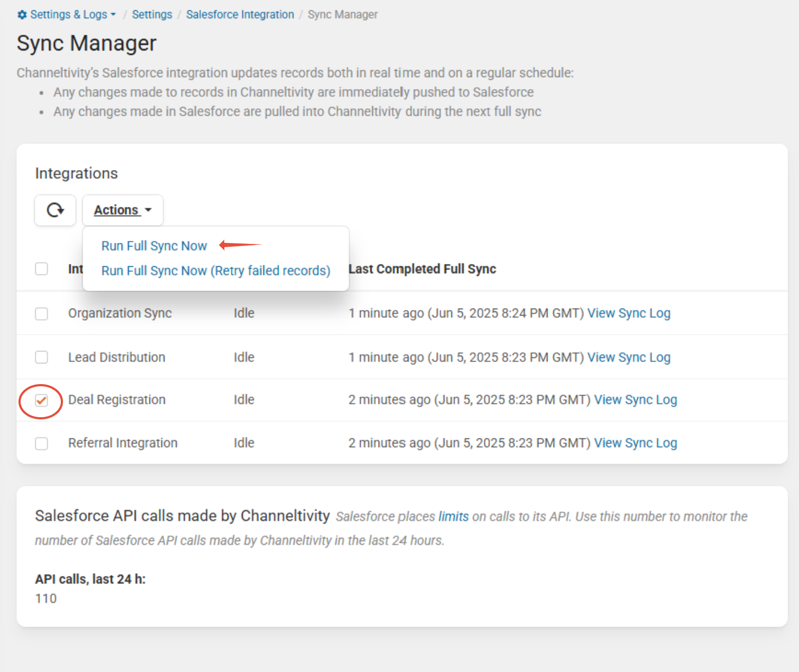Image resolution: width=799 pixels, height=672 pixels.
Task: Uncheck the Deal Registration checkbox
Action: [42, 400]
